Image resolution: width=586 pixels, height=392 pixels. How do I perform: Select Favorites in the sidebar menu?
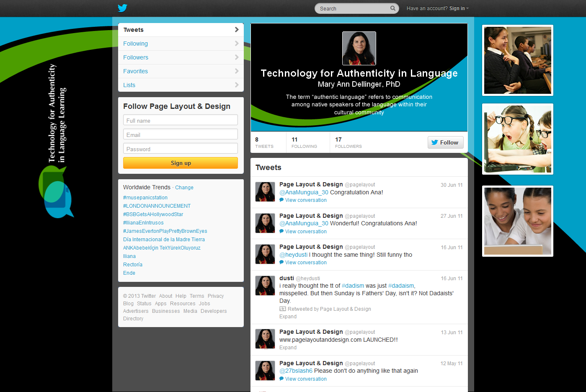click(135, 71)
